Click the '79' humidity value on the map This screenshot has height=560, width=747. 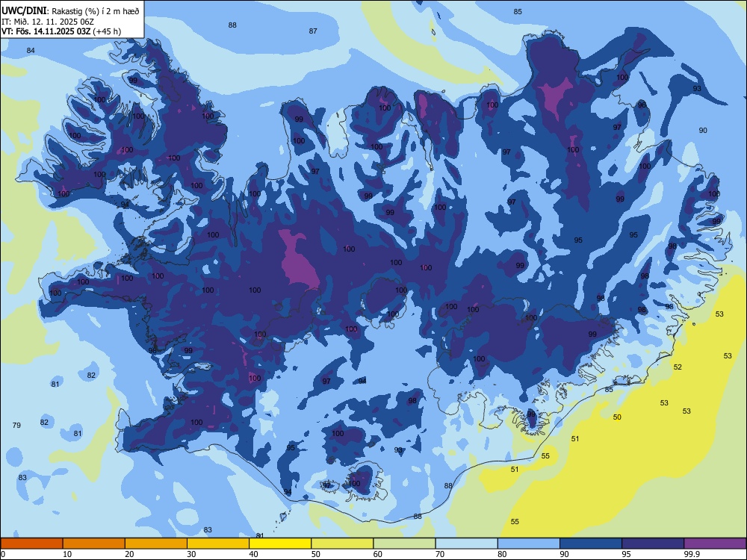click(x=16, y=426)
